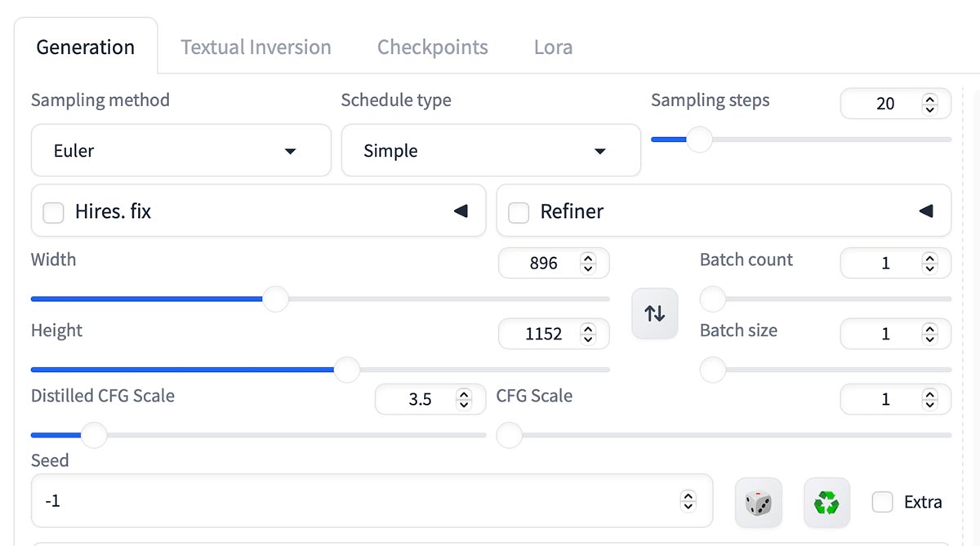Click the Distilled CFG Scale slider handle
This screenshot has width=980, height=546.
[x=94, y=435]
